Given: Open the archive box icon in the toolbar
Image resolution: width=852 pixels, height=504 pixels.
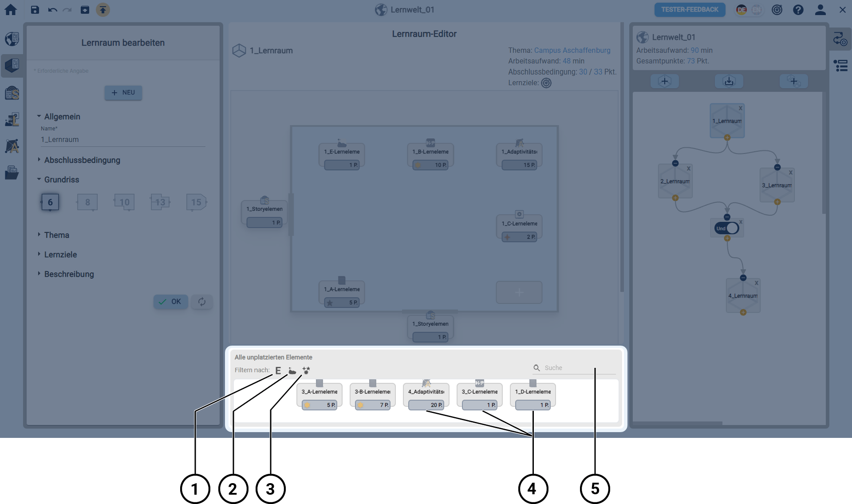Looking at the screenshot, I should pyautogui.click(x=85, y=9).
